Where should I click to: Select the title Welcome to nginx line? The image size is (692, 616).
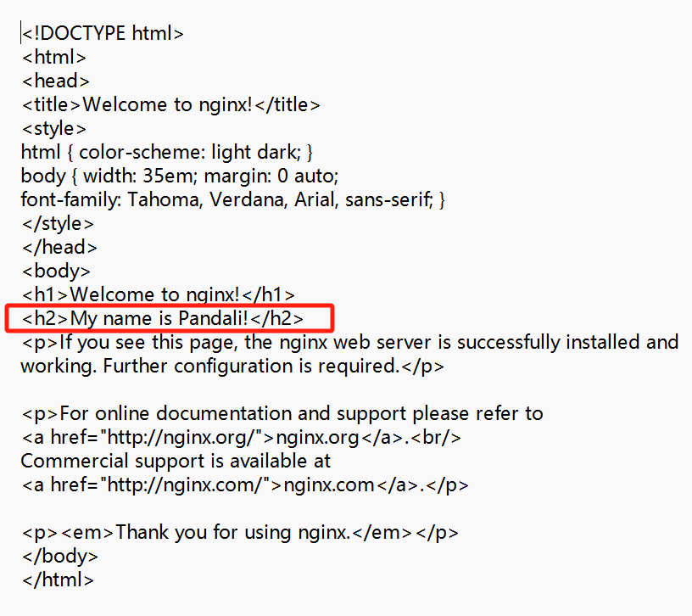tap(170, 105)
